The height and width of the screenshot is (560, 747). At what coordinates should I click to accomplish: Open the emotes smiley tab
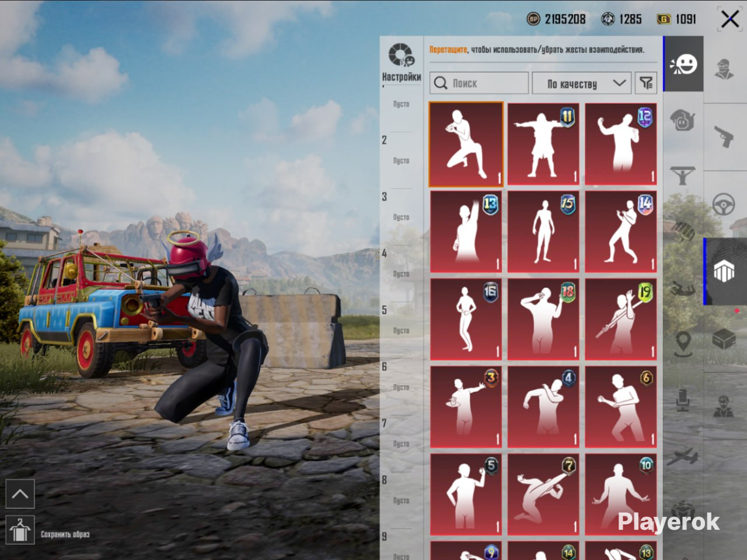(x=683, y=64)
